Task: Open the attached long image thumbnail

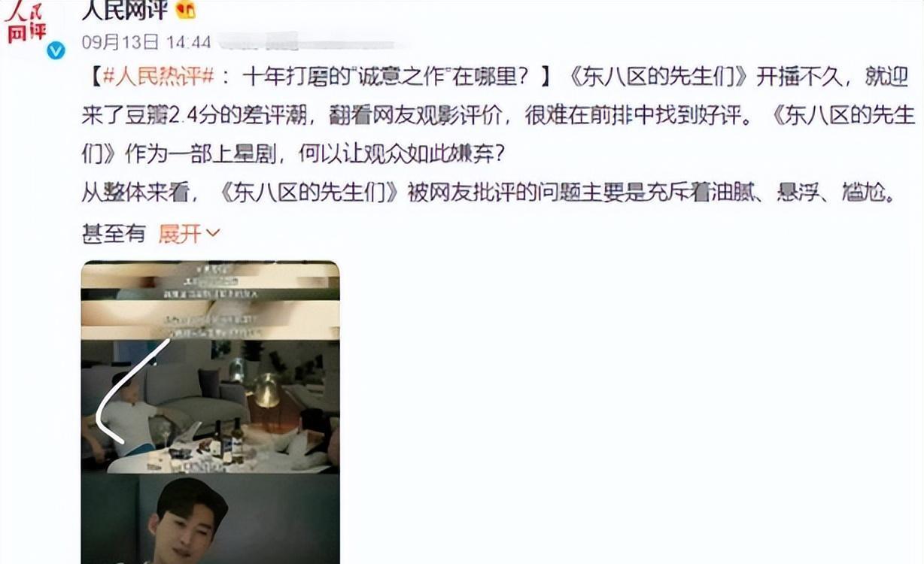Action: [x=210, y=412]
